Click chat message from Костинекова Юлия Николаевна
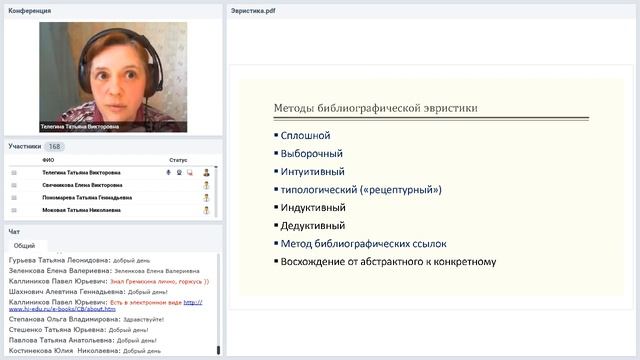 [x=85, y=351]
